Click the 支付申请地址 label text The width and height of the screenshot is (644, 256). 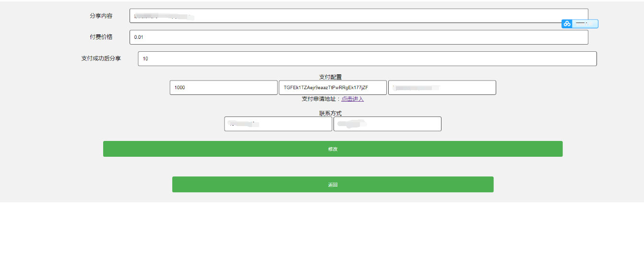[x=320, y=99]
